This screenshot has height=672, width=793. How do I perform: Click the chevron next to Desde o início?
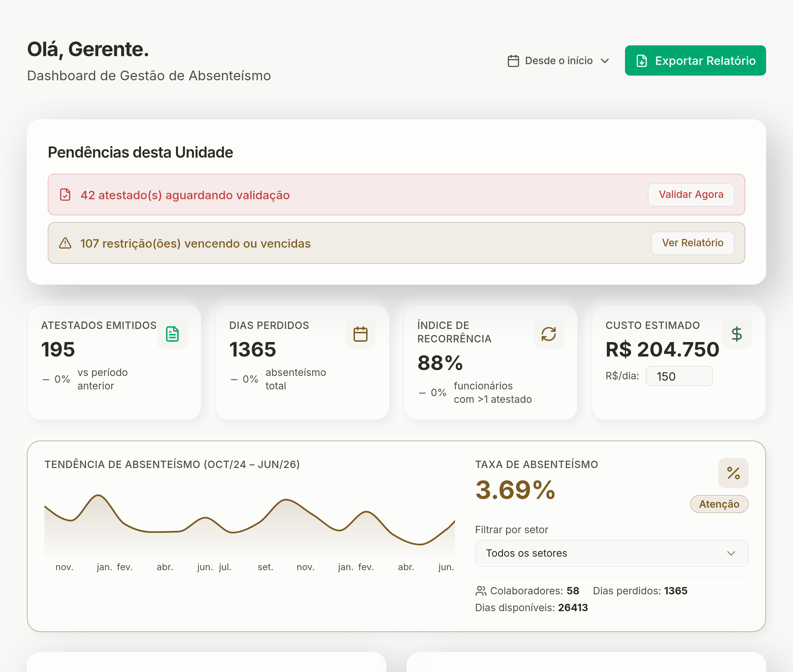tap(605, 61)
